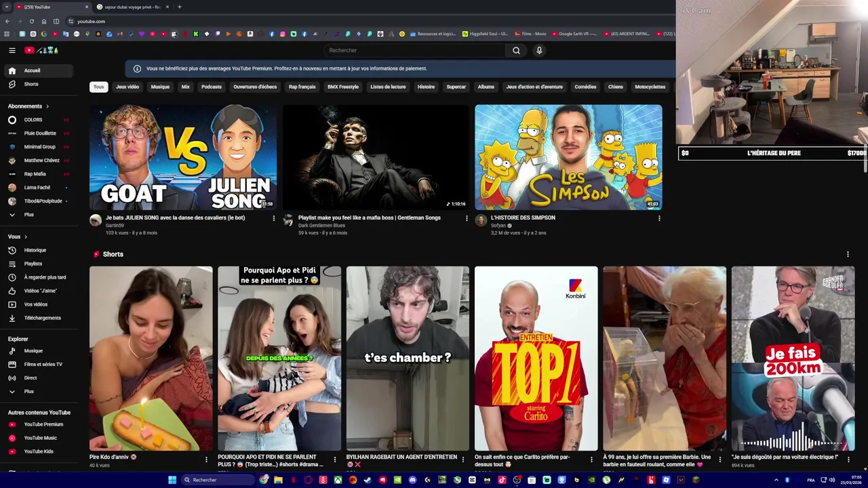Expand subscriptions list with Plus
The width and height of the screenshot is (868, 488).
pos(39,215)
